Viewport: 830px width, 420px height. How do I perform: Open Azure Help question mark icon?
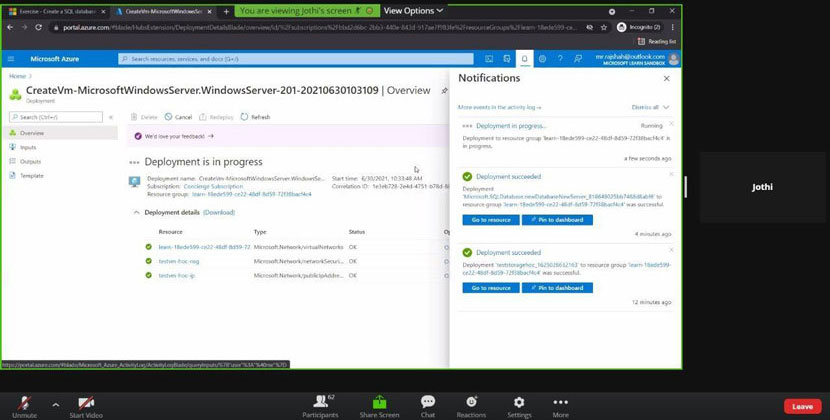coord(560,59)
